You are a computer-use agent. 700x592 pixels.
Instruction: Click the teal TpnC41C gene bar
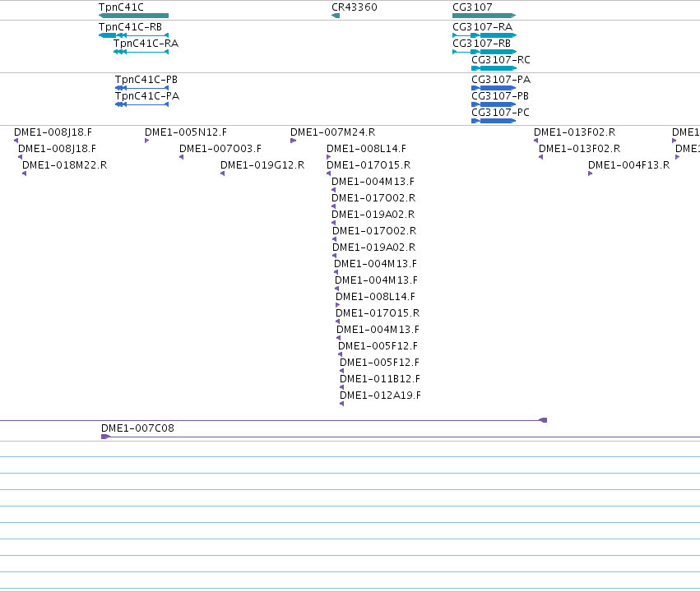(133, 16)
